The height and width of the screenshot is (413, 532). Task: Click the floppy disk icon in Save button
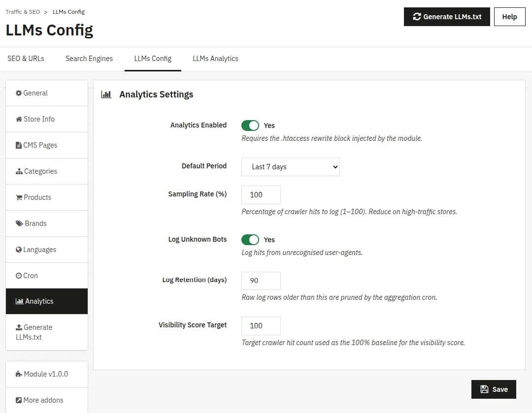[485, 389]
